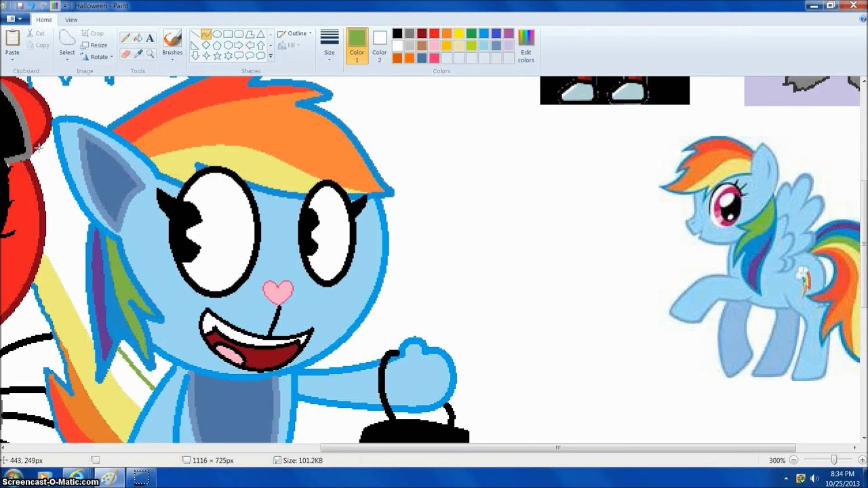This screenshot has height=488, width=868.
Task: Choose the Left arrow shape
Action: click(250, 45)
